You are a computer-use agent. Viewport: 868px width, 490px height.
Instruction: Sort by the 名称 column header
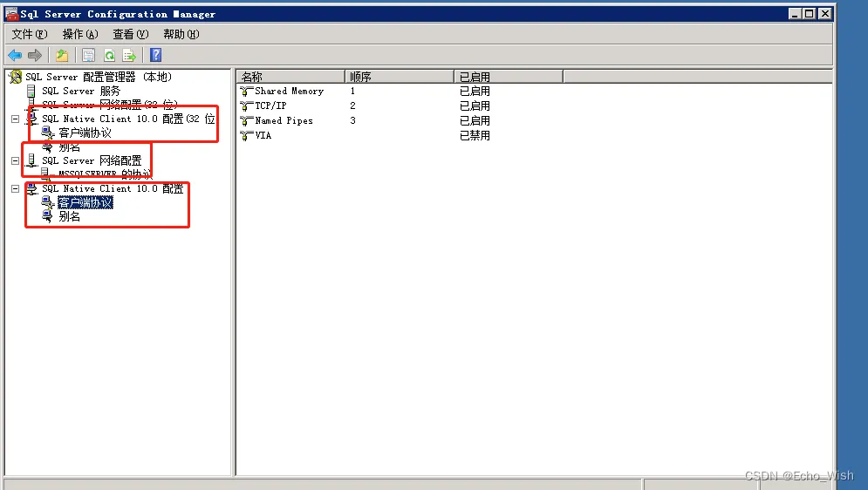pyautogui.click(x=290, y=77)
